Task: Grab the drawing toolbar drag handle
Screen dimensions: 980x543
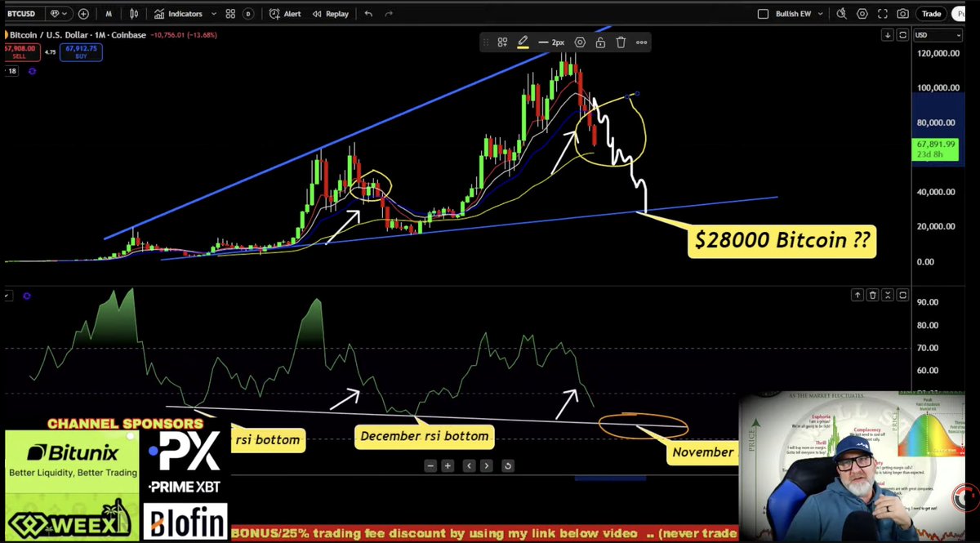Action: pos(487,42)
